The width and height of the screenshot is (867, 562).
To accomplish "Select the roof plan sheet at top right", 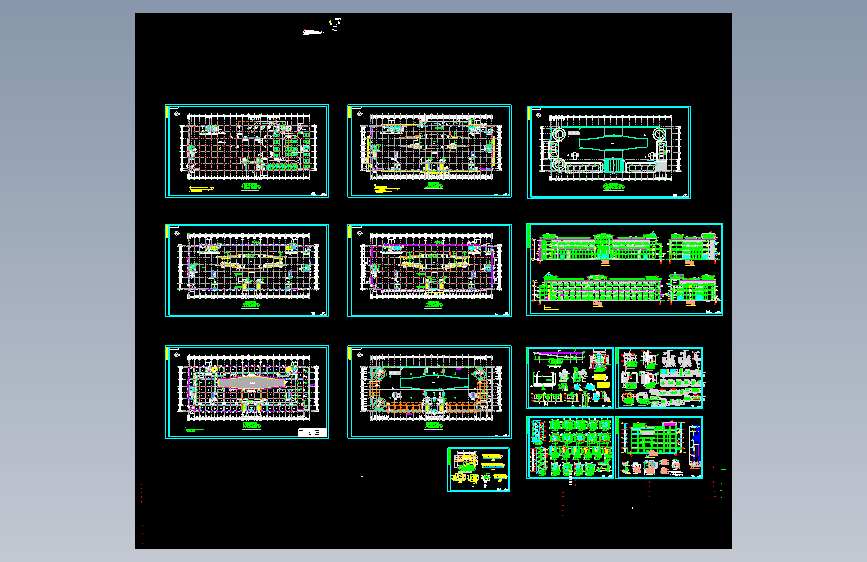I will tap(609, 153).
